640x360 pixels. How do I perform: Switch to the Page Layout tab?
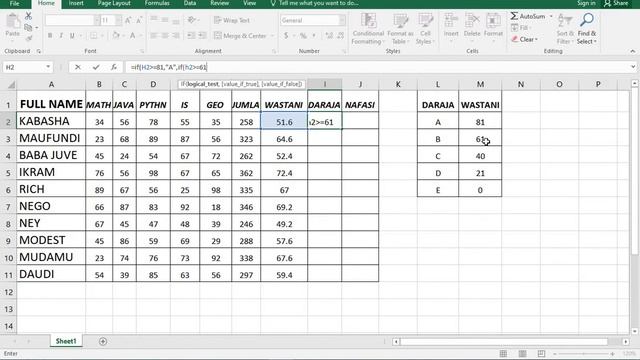[114, 3]
